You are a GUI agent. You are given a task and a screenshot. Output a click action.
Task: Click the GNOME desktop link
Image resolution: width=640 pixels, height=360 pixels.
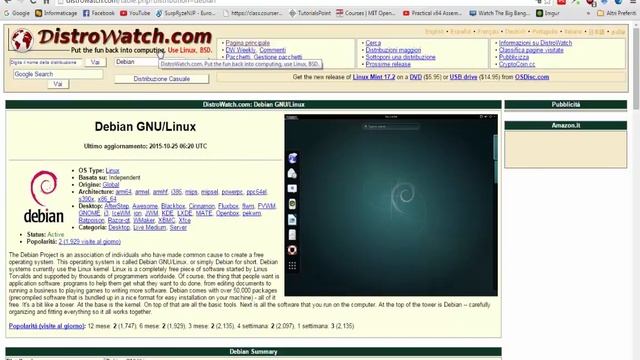pyautogui.click(x=89, y=213)
